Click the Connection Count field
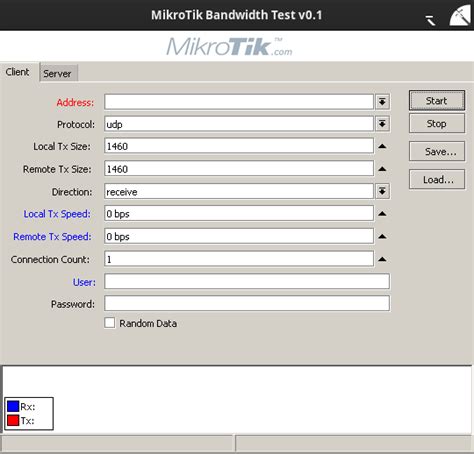This screenshot has height=454, width=474. point(239,259)
